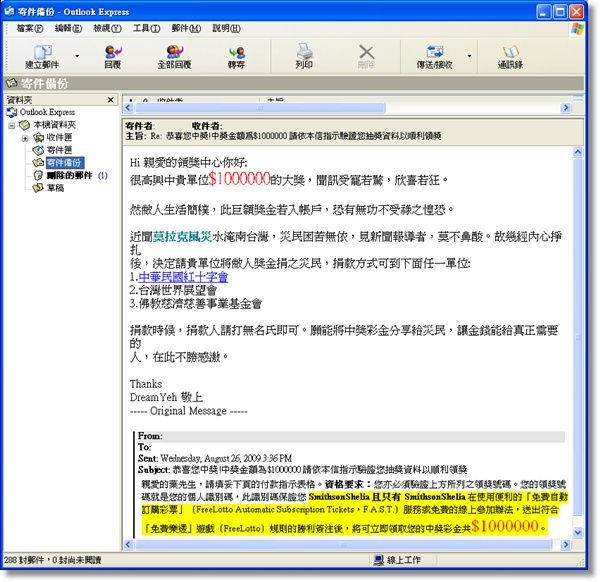Click the Delete (刪除) X toolbar icon
The height and width of the screenshot is (582, 600).
click(366, 52)
